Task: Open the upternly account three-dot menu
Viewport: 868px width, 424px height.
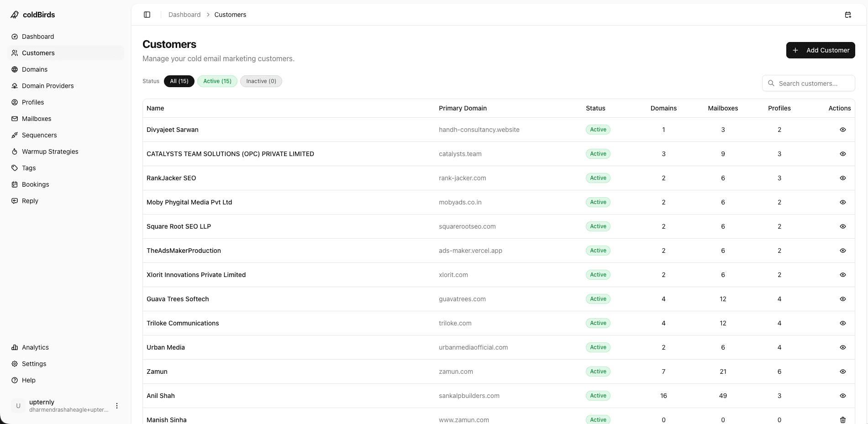Action: [117, 405]
